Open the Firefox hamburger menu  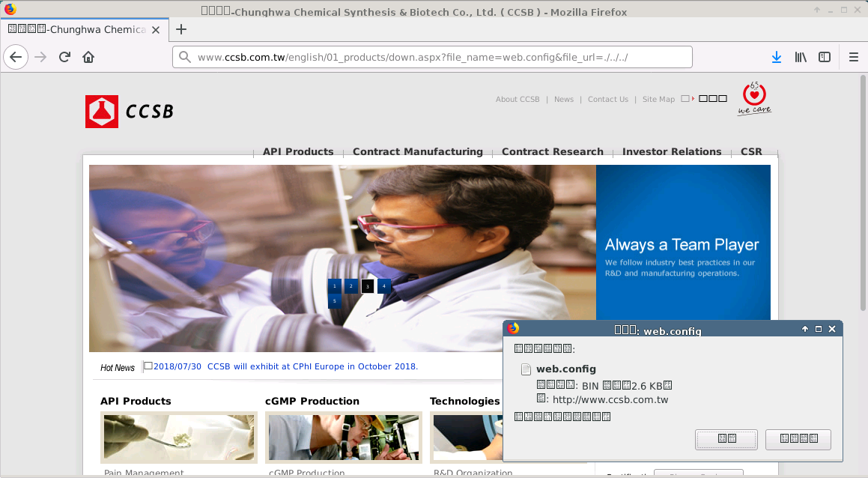(854, 57)
